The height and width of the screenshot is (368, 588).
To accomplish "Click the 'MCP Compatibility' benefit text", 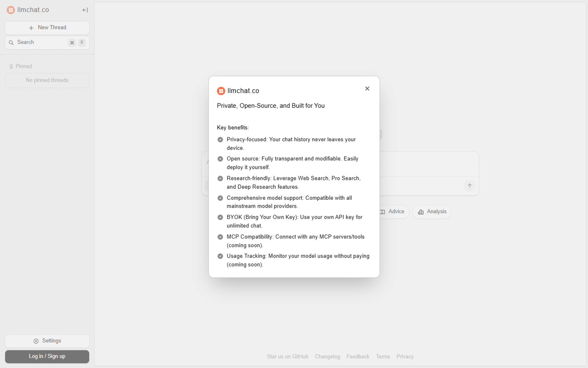I will click(296, 241).
